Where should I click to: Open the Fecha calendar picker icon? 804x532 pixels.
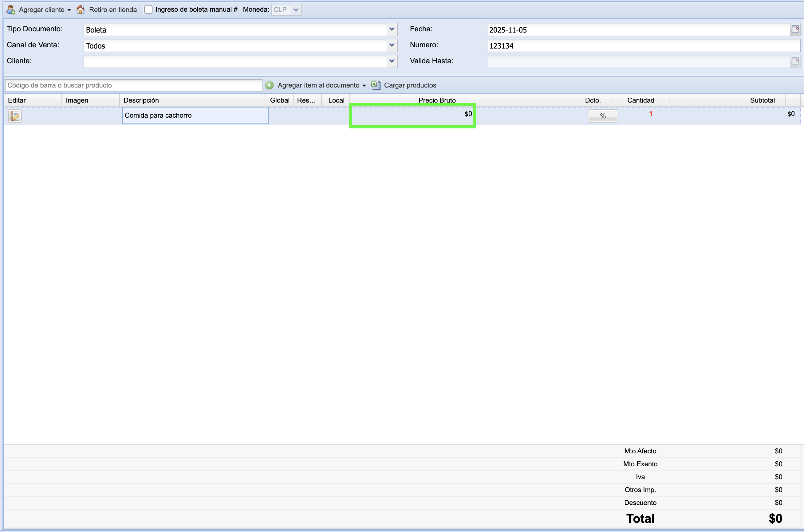point(795,29)
